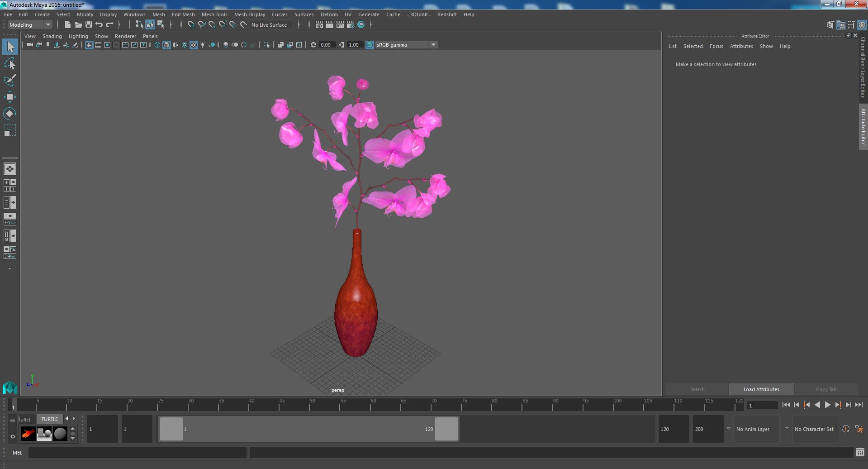Click the Load Attributes button
The image size is (868, 469).
pyautogui.click(x=761, y=389)
